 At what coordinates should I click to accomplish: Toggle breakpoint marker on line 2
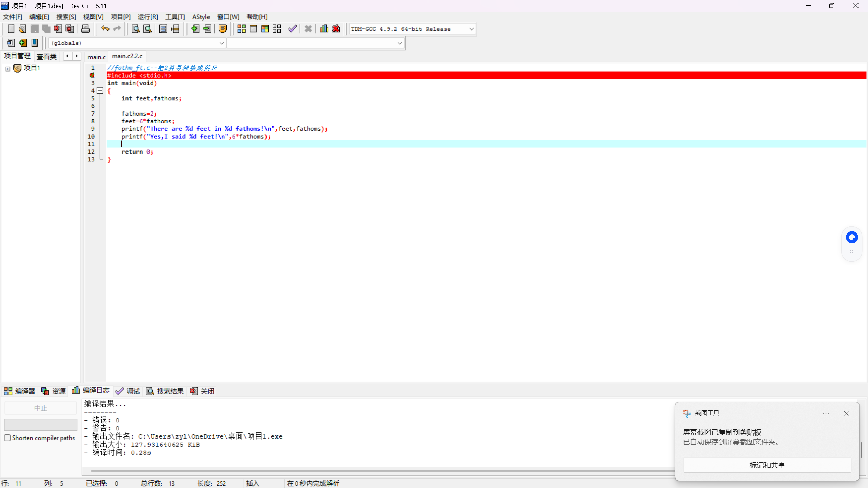92,75
